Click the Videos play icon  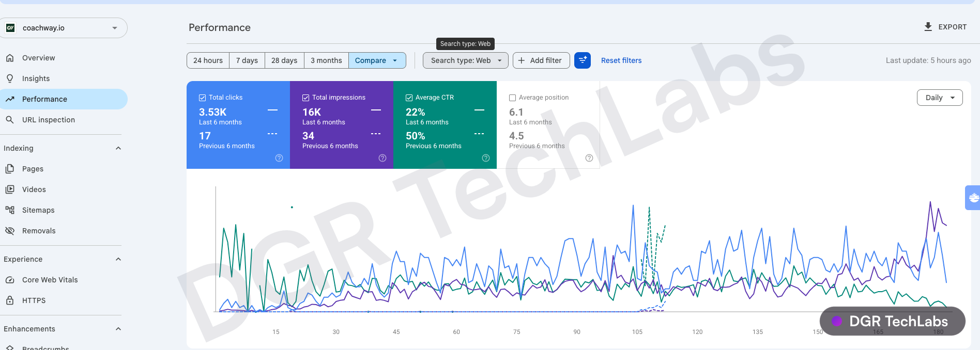pyautogui.click(x=10, y=189)
